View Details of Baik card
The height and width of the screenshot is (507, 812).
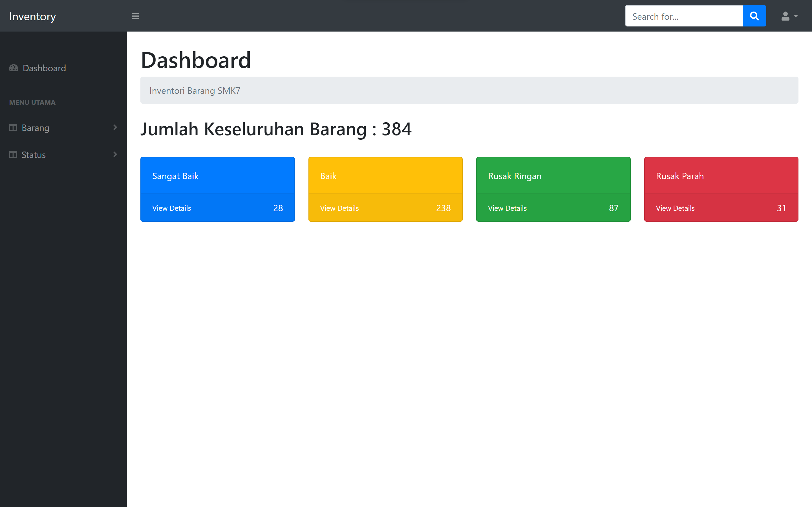point(339,208)
